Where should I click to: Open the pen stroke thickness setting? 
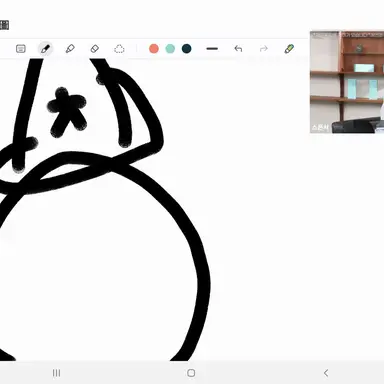[212, 49]
